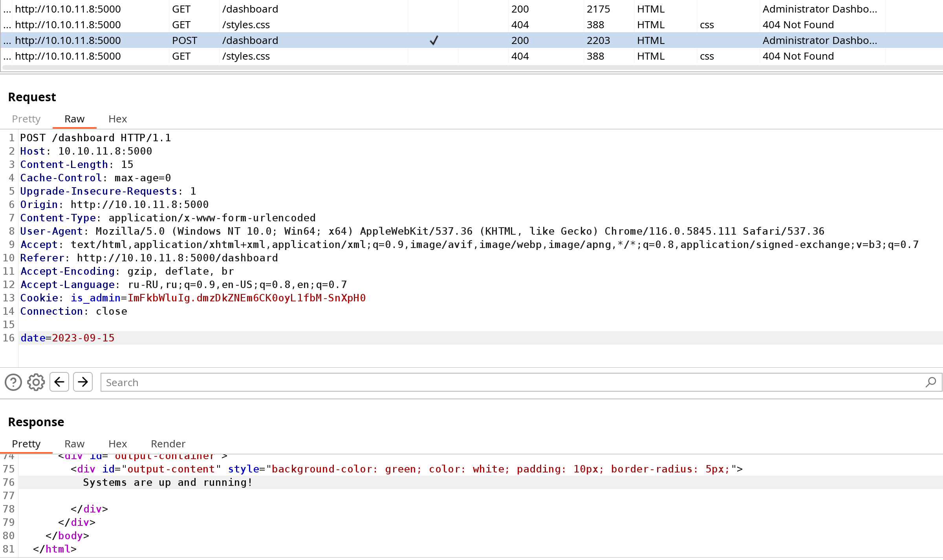Image resolution: width=943 pixels, height=560 pixels.
Task: Open the response Render tab
Action: [168, 444]
